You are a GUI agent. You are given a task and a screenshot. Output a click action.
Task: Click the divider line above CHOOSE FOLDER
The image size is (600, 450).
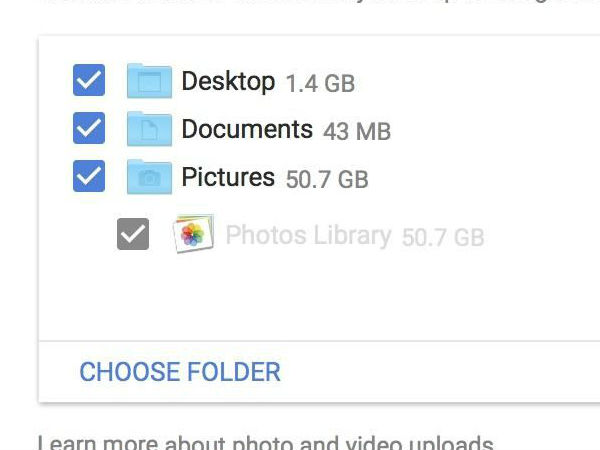(x=300, y=341)
